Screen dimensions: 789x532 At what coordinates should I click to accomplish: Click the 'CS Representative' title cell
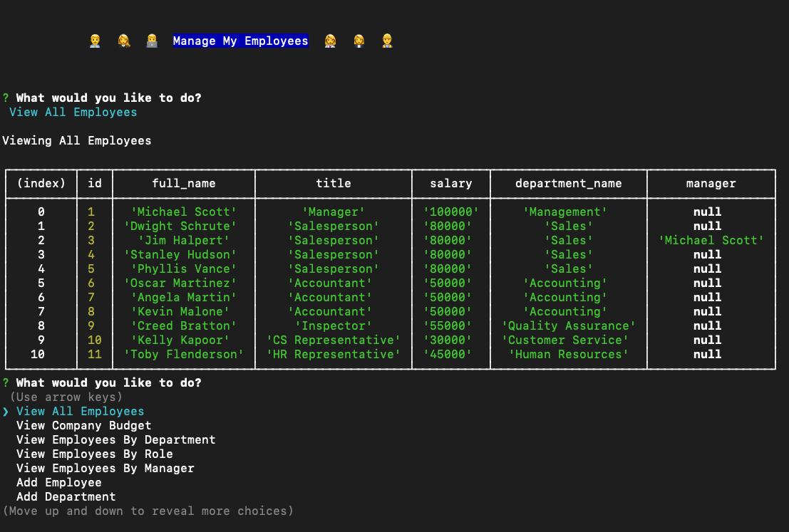coord(334,340)
